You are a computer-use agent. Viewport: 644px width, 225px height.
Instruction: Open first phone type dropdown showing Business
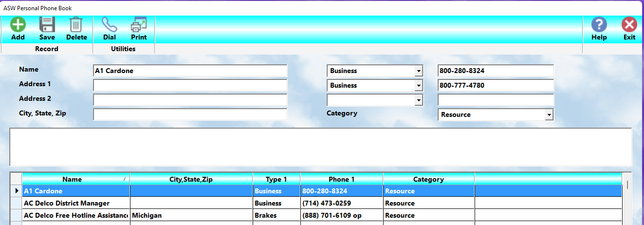[419, 71]
